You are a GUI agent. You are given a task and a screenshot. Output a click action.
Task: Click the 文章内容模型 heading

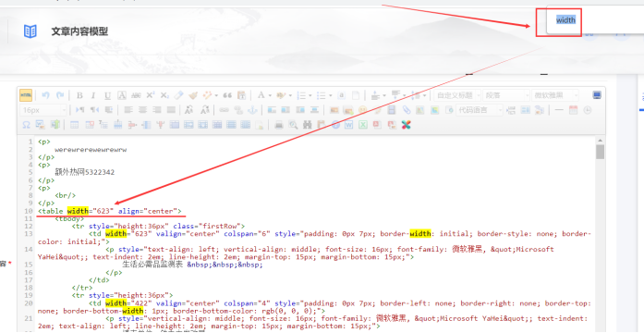point(79,31)
